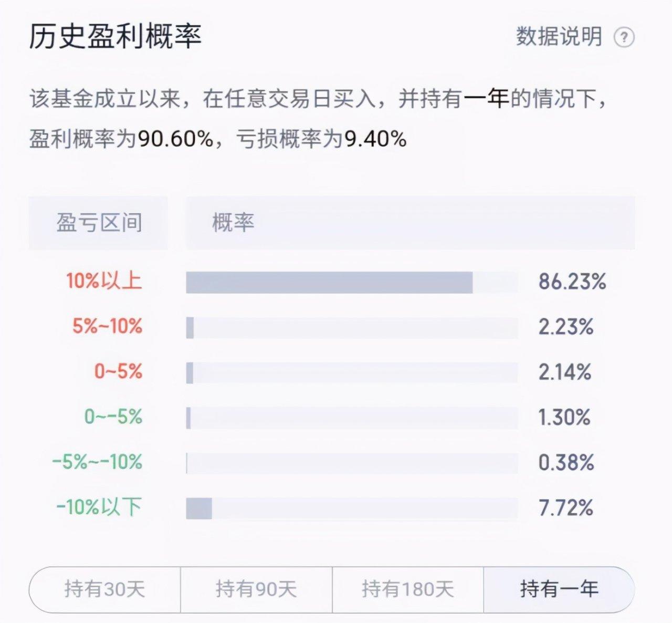Click the bold 一年 text in description
This screenshot has height=623, width=672.
point(486,99)
